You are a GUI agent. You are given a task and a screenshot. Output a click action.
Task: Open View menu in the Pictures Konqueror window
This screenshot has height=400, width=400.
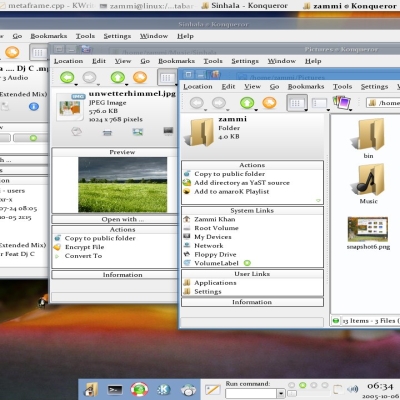click(123, 61)
